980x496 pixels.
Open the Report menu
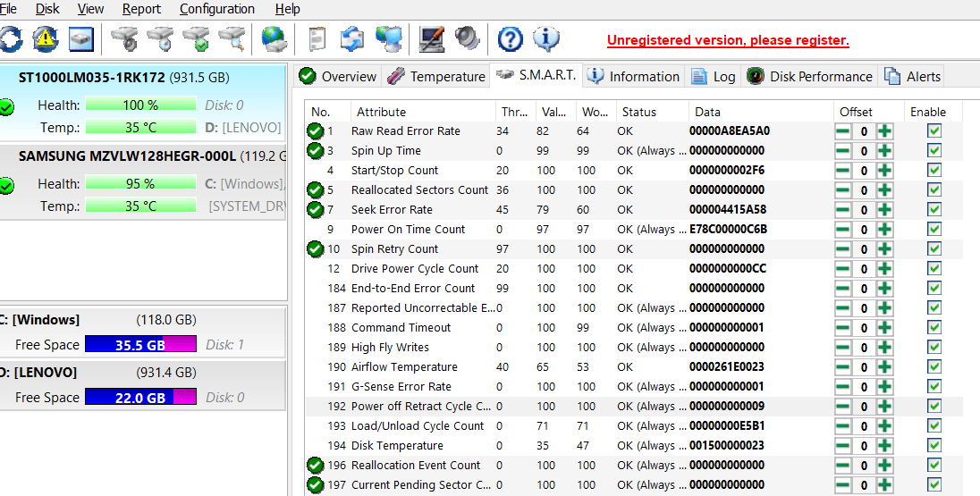(x=141, y=9)
